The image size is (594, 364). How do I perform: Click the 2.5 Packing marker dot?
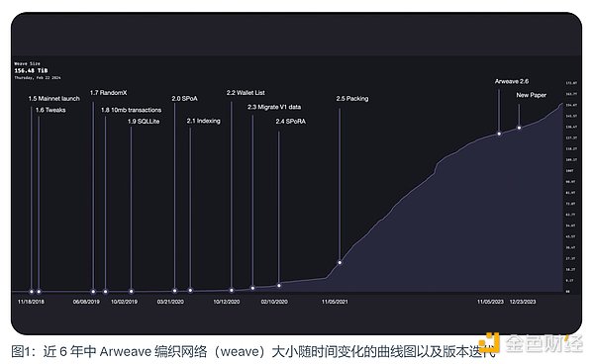[x=340, y=262]
